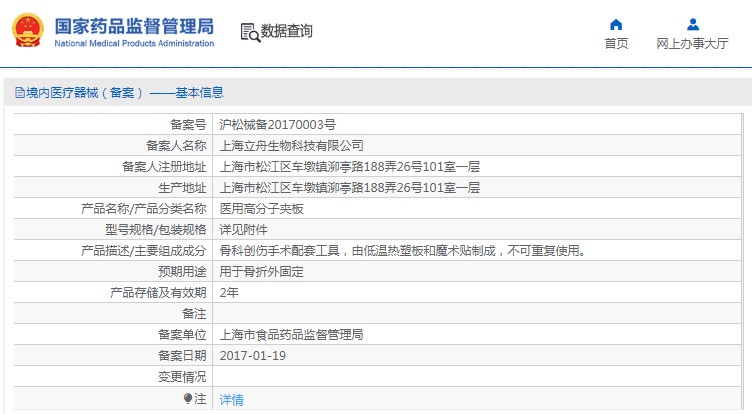Click the 详见附件 specification value
Viewport: 752px width, 414px height.
[243, 230]
